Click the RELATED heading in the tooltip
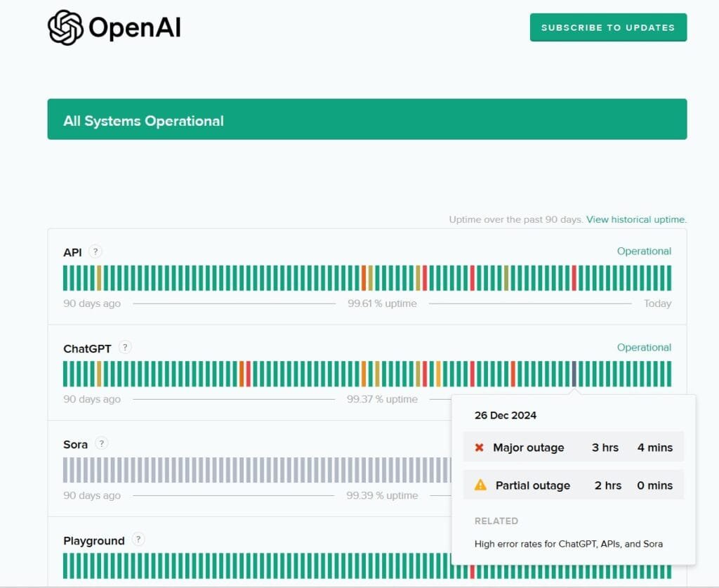Viewport: 719px width, 588px height. click(x=496, y=521)
